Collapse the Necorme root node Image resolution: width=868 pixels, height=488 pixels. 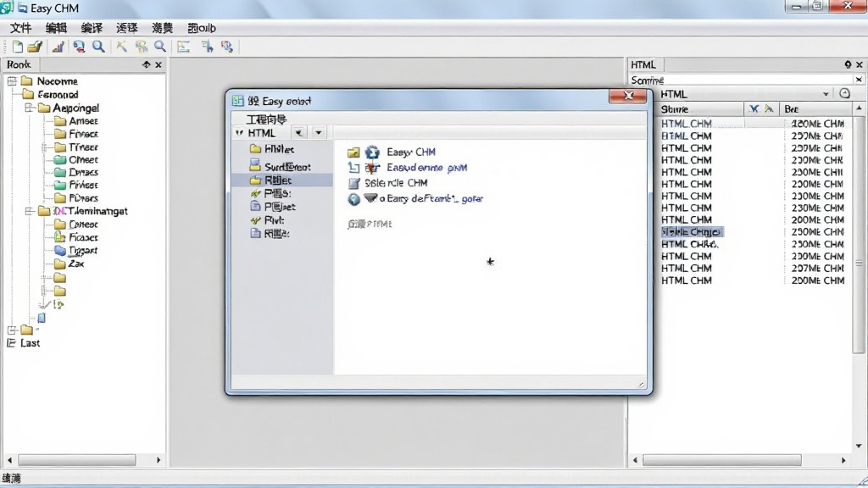coord(12,81)
